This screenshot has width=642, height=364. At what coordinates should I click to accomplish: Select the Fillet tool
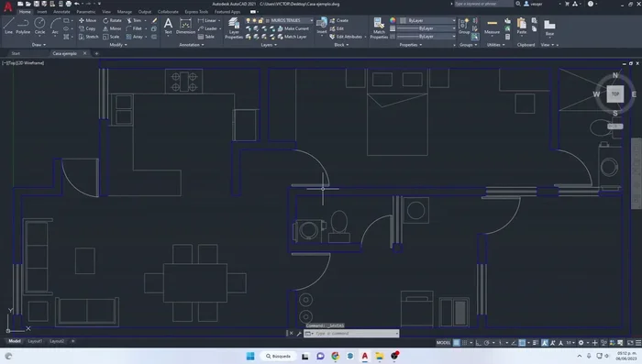[x=134, y=28]
